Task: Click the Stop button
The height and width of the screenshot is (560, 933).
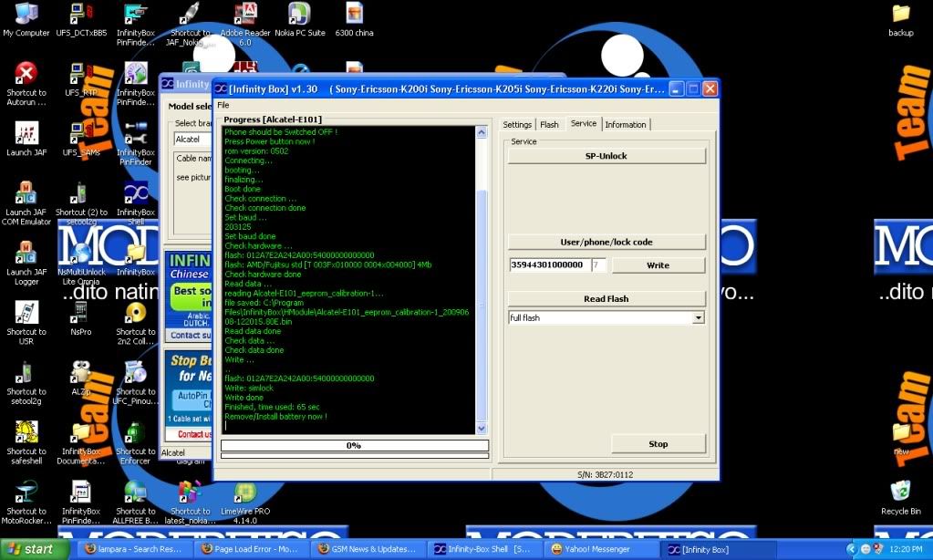Action: coord(658,444)
